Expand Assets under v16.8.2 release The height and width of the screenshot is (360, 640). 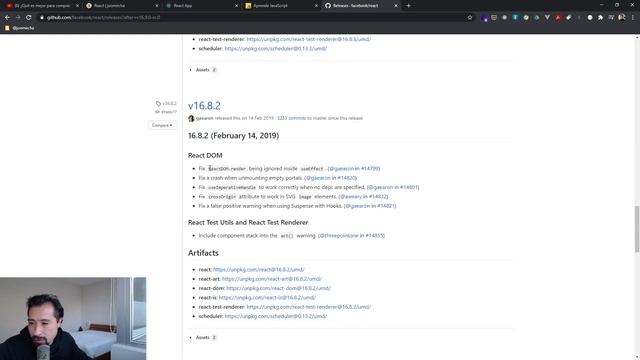click(x=203, y=338)
